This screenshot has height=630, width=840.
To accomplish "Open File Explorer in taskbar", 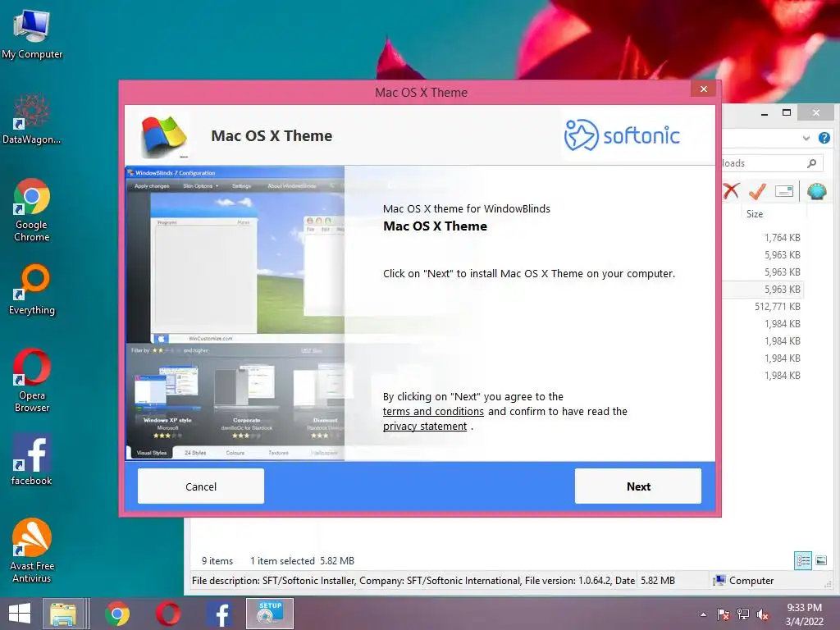I will (63, 614).
